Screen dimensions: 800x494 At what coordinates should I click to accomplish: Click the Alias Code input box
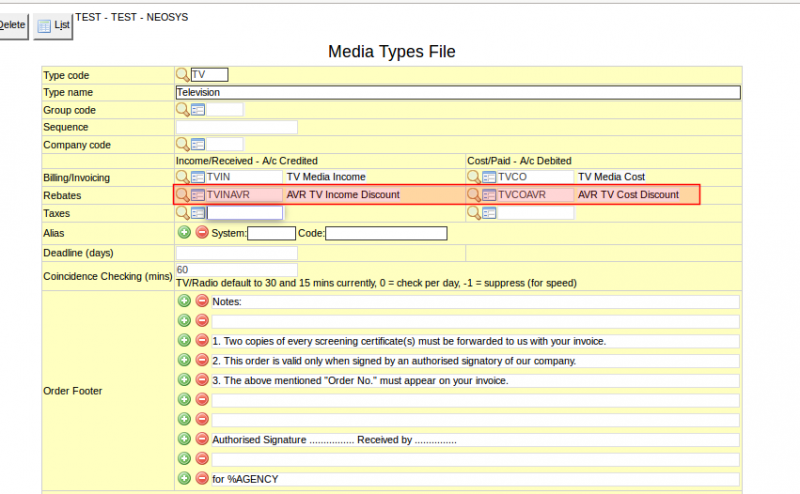coord(386,233)
